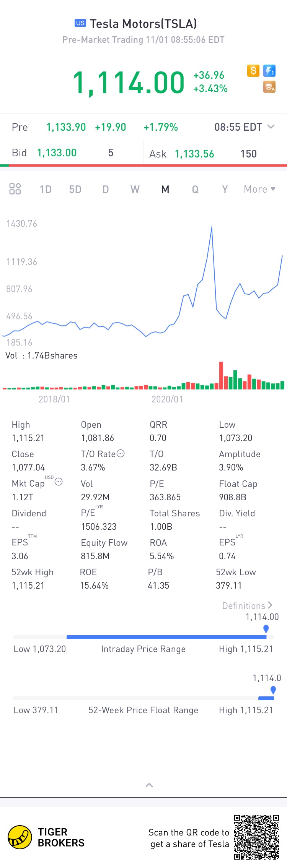Tap the 1430.76 chart axis label
The height and width of the screenshot is (868, 287).
click(22, 224)
